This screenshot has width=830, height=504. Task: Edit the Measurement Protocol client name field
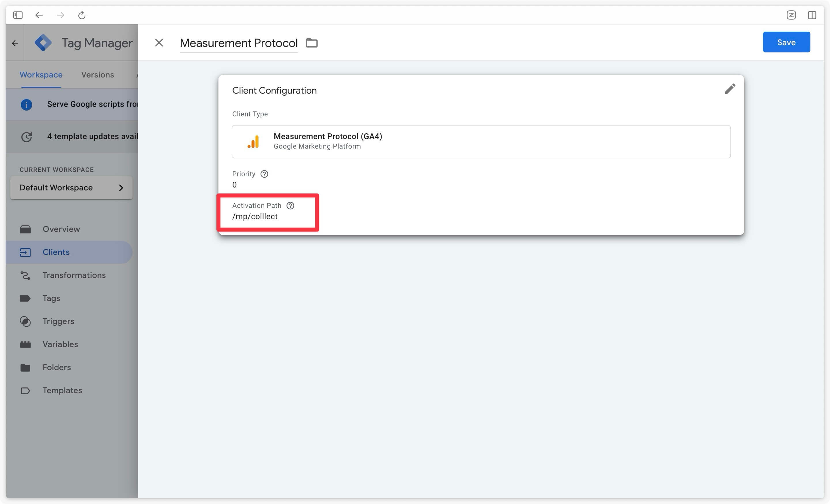point(239,43)
